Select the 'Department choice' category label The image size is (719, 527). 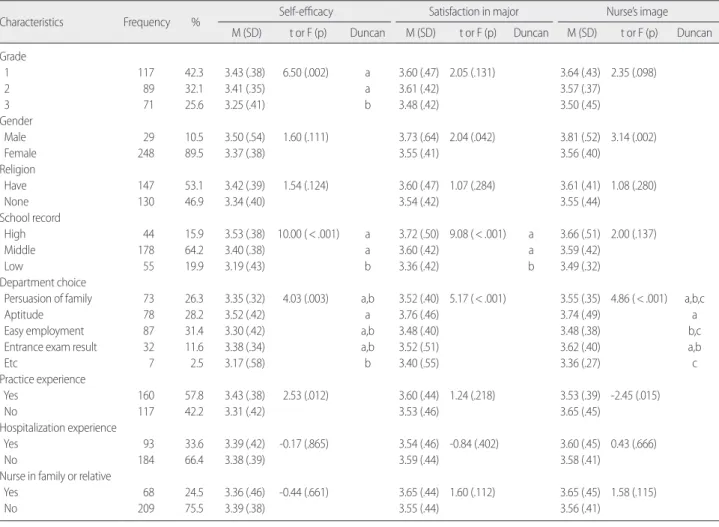(43, 283)
